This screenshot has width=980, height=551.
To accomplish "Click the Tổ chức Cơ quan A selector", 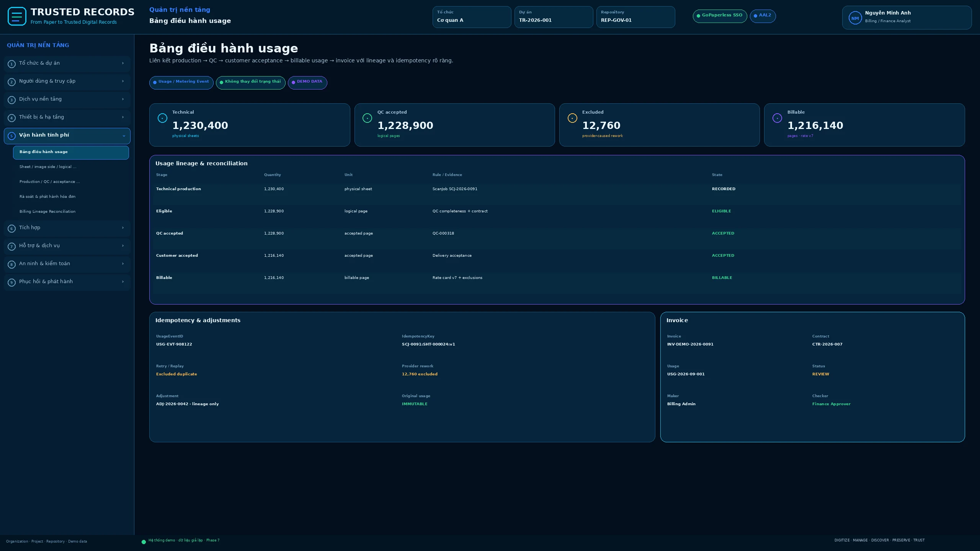I will tap(472, 17).
